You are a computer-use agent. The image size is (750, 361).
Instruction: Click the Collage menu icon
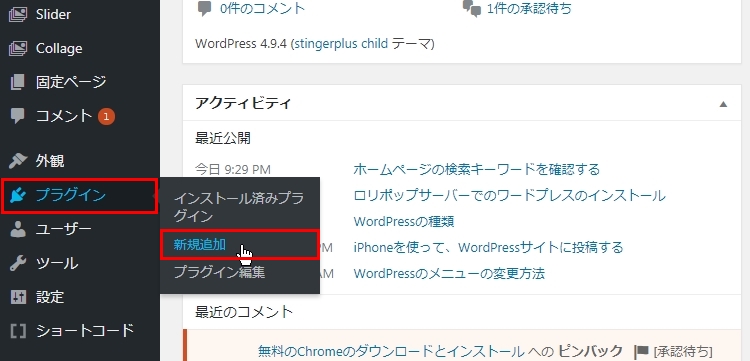18,48
